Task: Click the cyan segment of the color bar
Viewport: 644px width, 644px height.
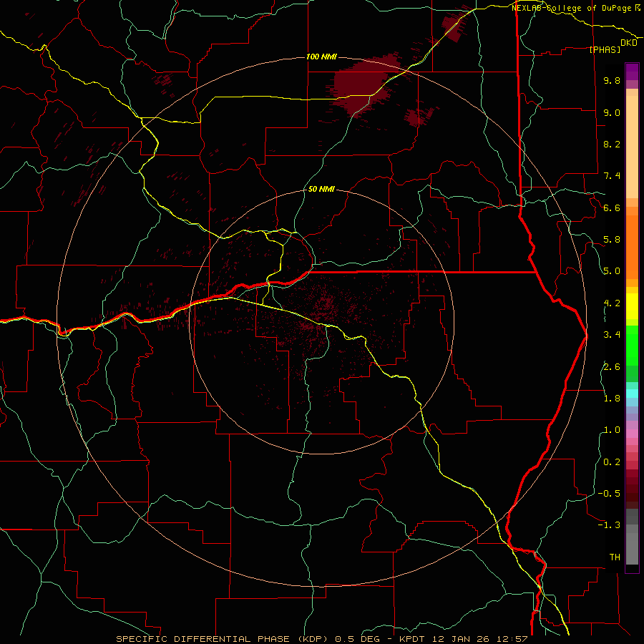Action: pyautogui.click(x=632, y=394)
